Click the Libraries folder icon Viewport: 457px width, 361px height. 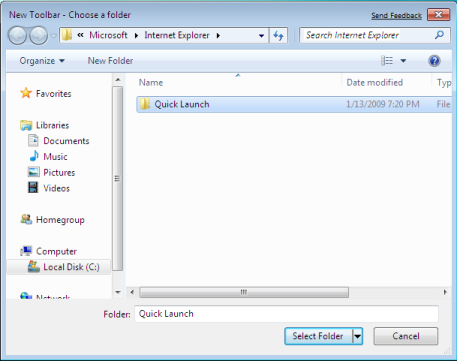[x=26, y=125]
